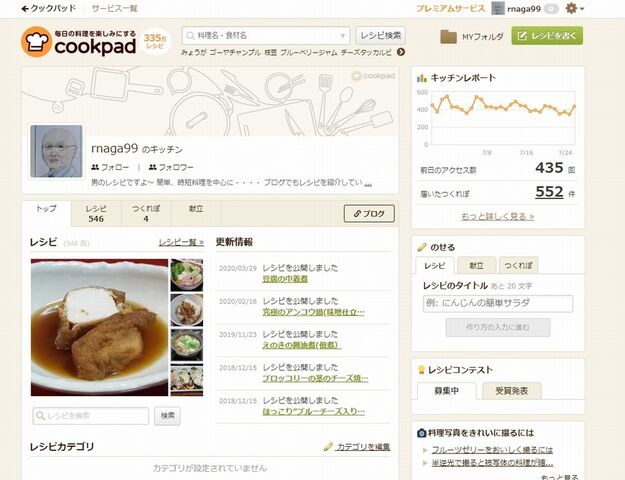The height and width of the screenshot is (480, 625).
Task: Open the first small recipe thumbnail
Action: pos(187,275)
